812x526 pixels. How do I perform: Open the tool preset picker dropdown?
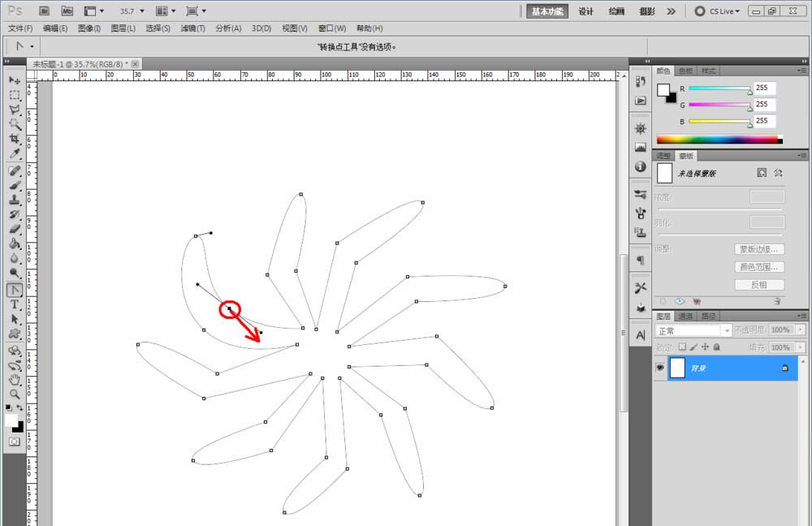pyautogui.click(x=32, y=46)
